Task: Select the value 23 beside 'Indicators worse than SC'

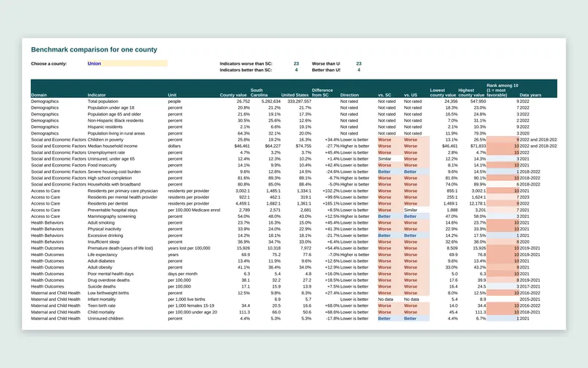Action: (296, 63)
